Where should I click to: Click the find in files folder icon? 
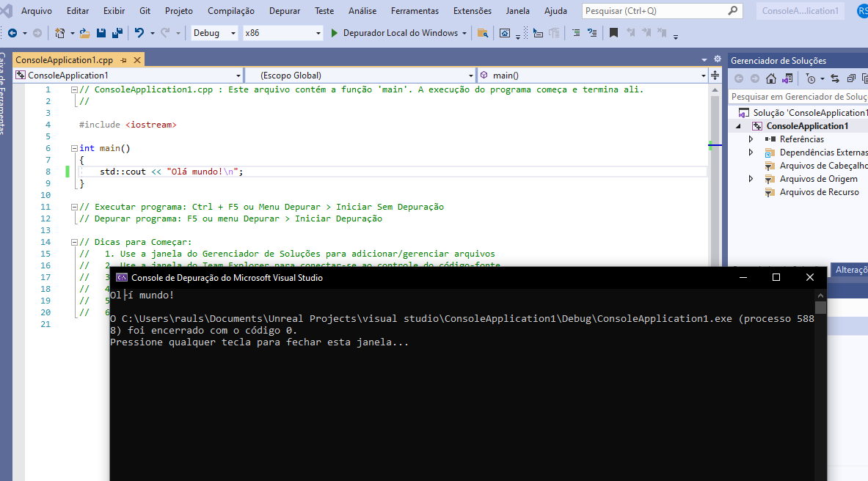[483, 33]
